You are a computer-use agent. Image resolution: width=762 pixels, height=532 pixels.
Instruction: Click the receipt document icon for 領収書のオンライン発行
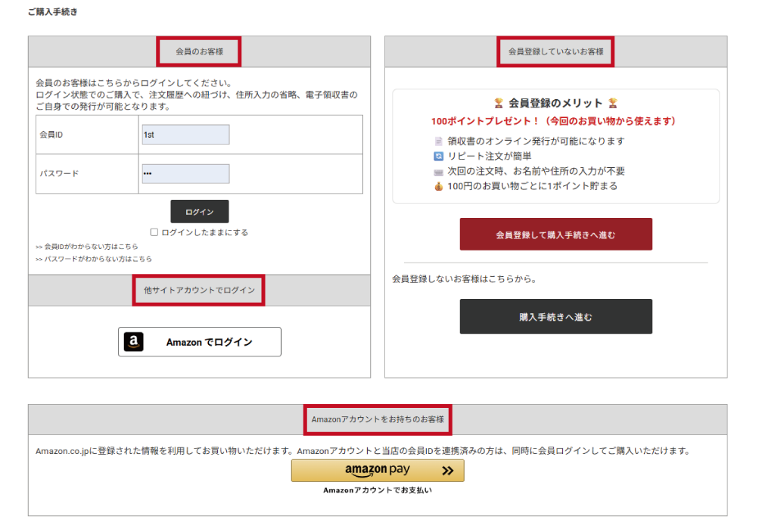pyautogui.click(x=438, y=142)
